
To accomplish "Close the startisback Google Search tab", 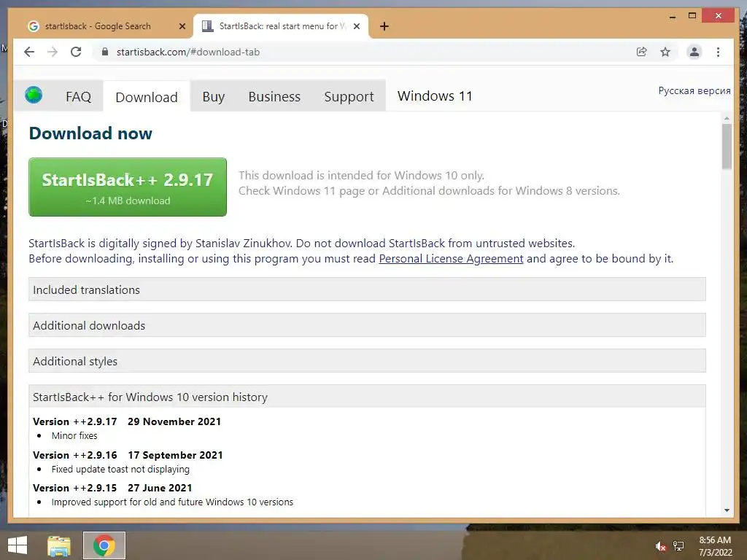I will (182, 26).
